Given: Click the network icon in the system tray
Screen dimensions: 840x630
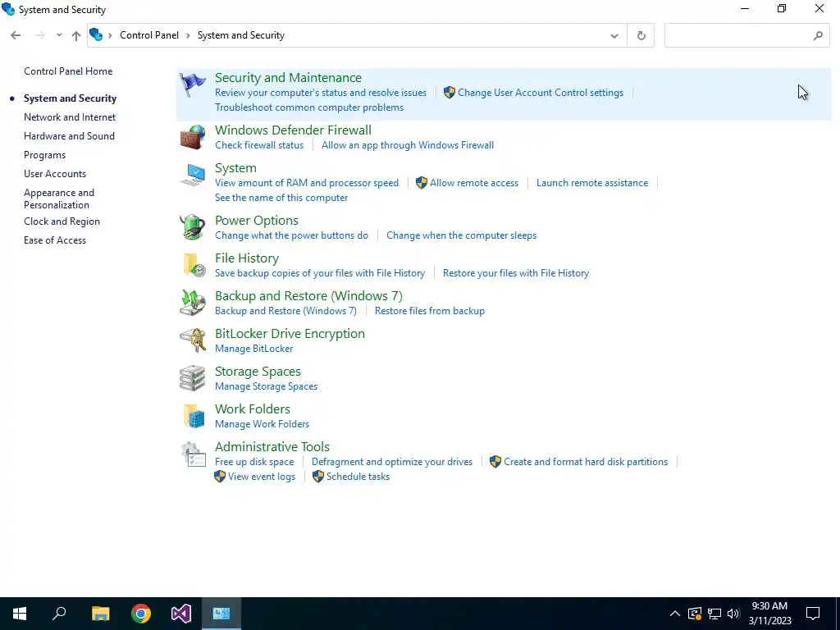Looking at the screenshot, I should (714, 614).
